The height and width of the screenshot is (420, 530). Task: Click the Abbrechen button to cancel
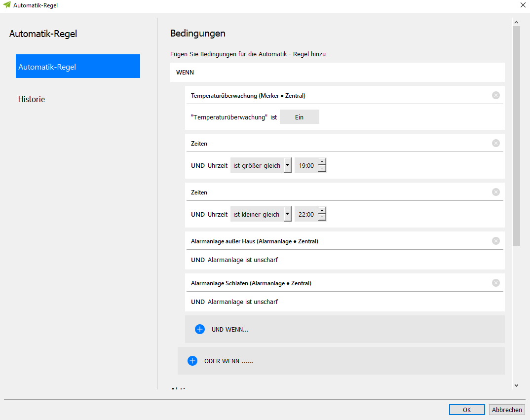507,410
